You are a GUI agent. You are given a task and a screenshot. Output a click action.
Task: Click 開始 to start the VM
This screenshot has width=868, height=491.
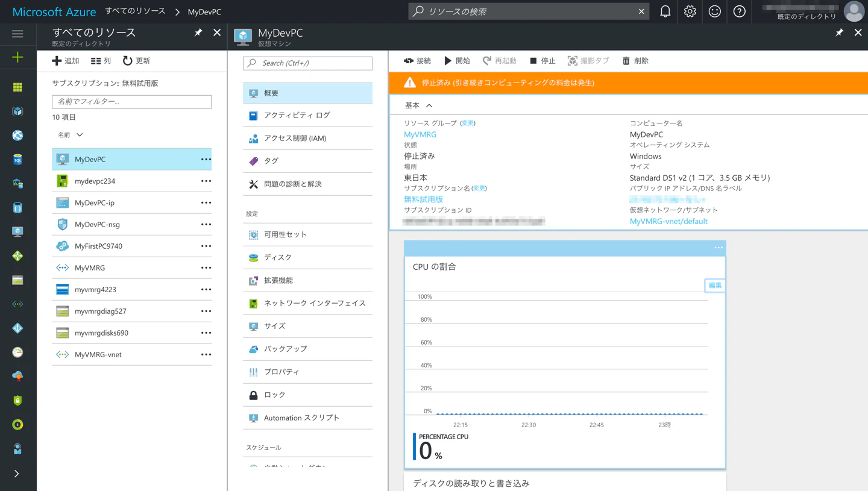457,61
